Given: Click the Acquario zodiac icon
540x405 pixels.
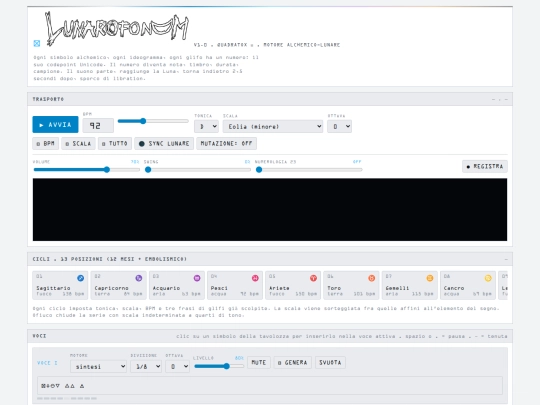Looking at the screenshot, I should [197, 278].
